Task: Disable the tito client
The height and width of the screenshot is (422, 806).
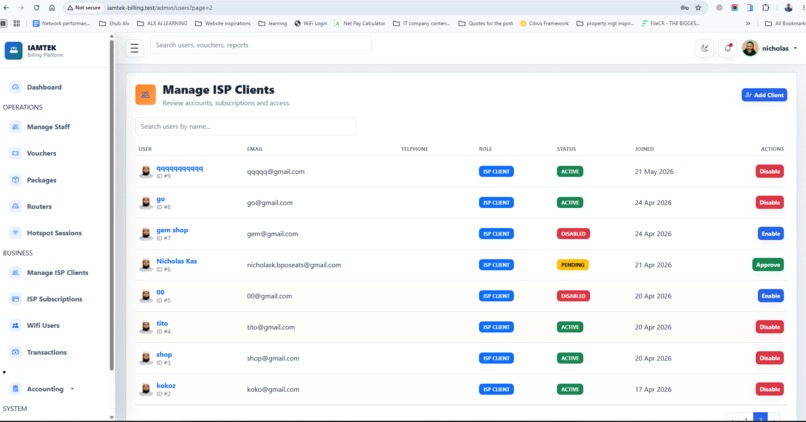Action: pos(770,327)
